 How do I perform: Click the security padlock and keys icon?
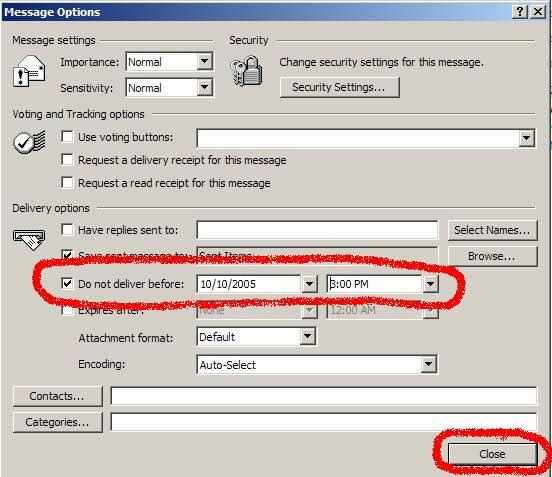(x=246, y=71)
